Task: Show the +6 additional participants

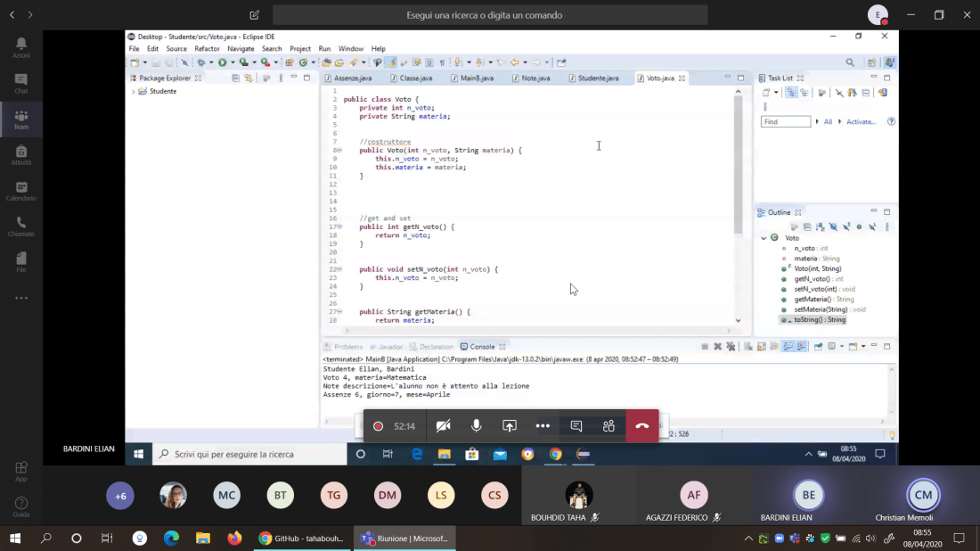Action: pos(120,496)
